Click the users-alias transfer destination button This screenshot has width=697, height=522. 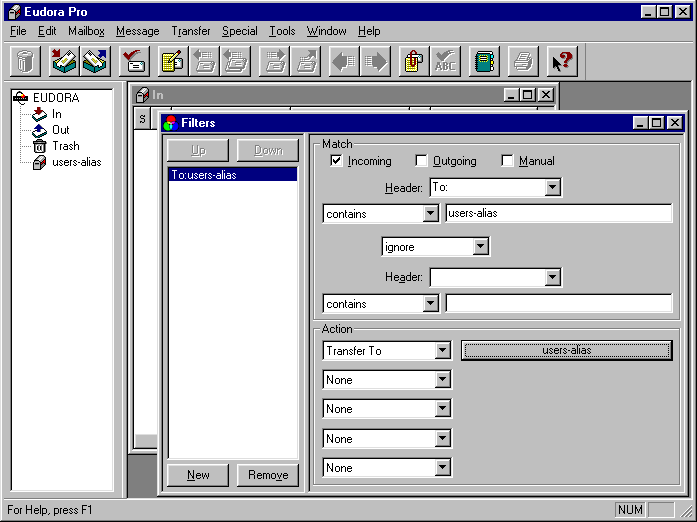coord(566,351)
